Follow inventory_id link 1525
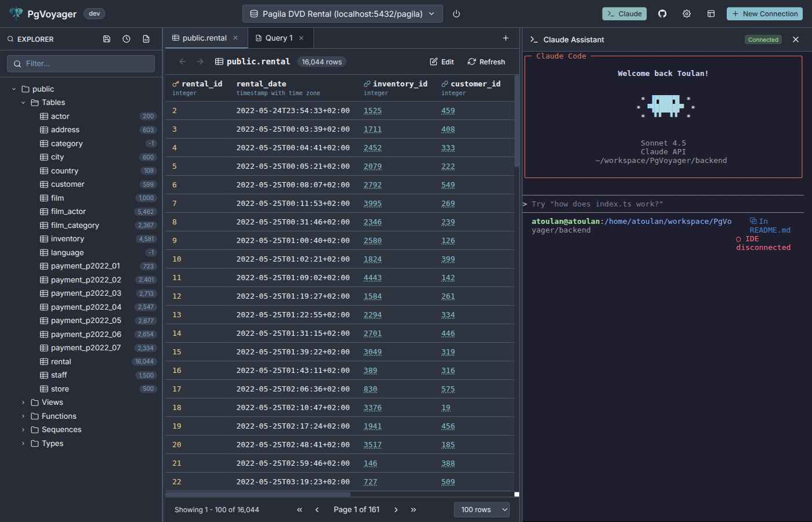The height and width of the screenshot is (522, 812). coord(372,111)
